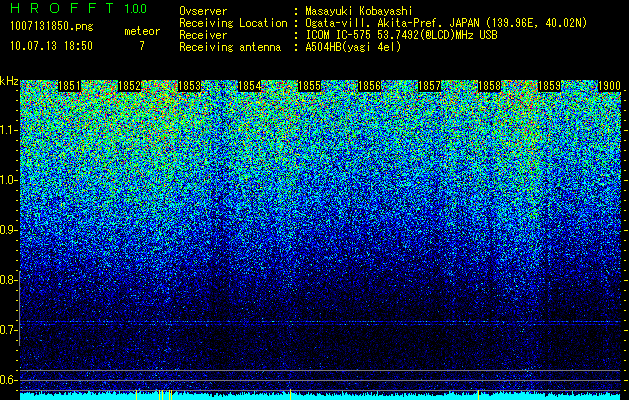This screenshot has width=629, height=400.
Task: Click the 'Ovserver' field label
Action: (203, 11)
